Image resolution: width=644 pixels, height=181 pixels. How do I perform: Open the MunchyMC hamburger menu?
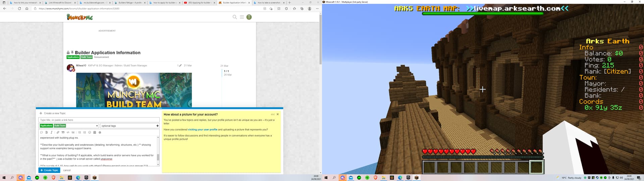(242, 17)
